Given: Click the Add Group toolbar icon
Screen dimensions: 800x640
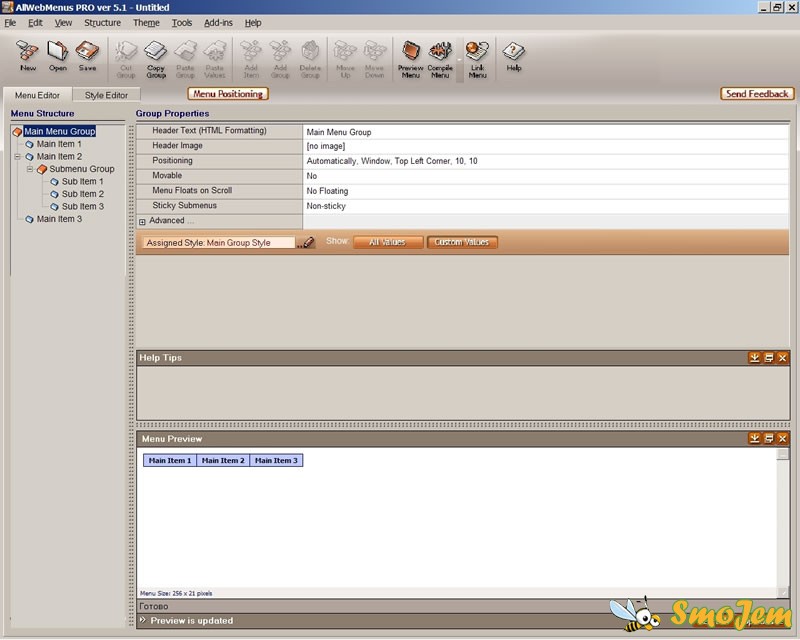Looking at the screenshot, I should 280,59.
